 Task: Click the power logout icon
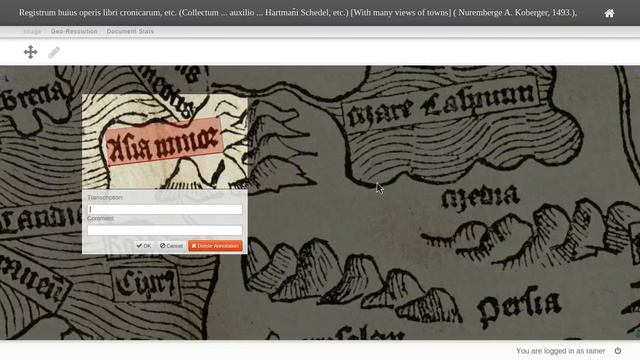(618, 351)
